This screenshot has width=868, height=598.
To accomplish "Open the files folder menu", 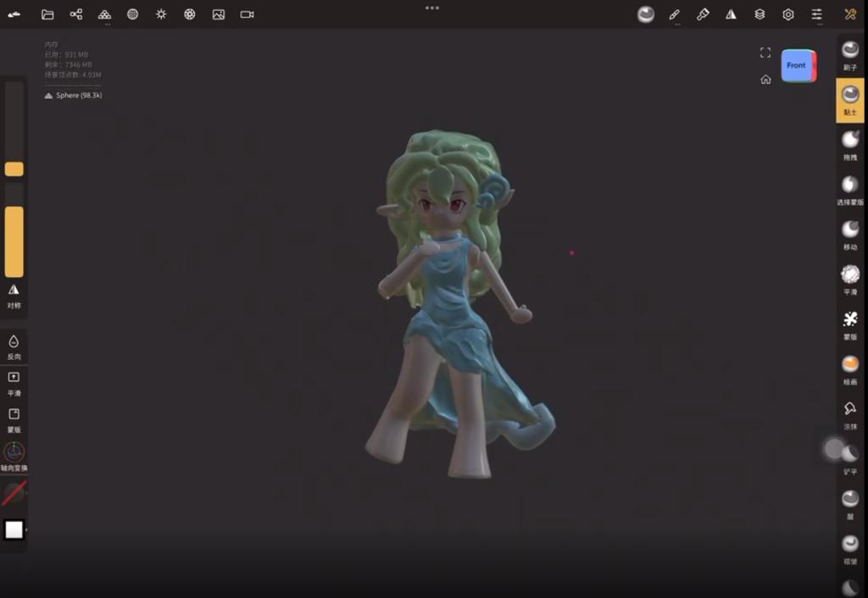I will [47, 14].
